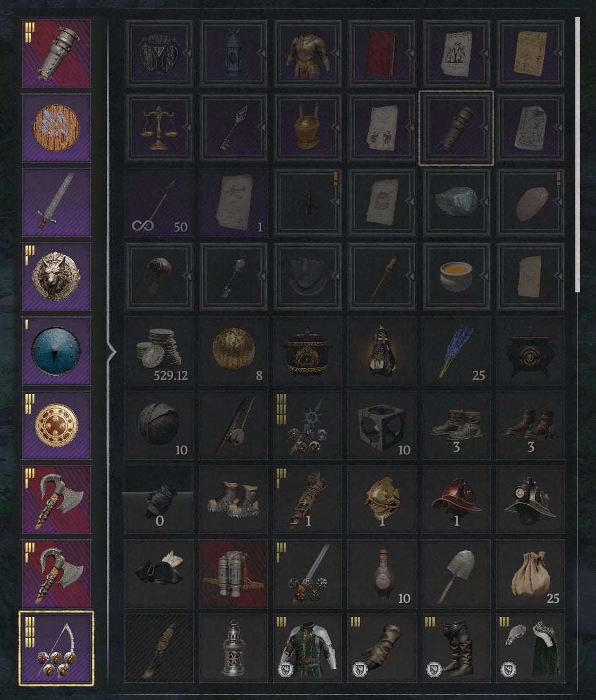Image resolution: width=596 pixels, height=700 pixels.
Task: Click the silver lantern item
Action: pyautogui.click(x=233, y=649)
